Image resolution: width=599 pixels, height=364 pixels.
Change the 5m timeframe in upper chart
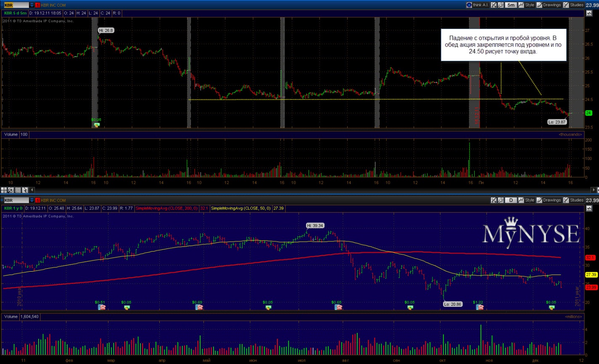click(x=511, y=5)
